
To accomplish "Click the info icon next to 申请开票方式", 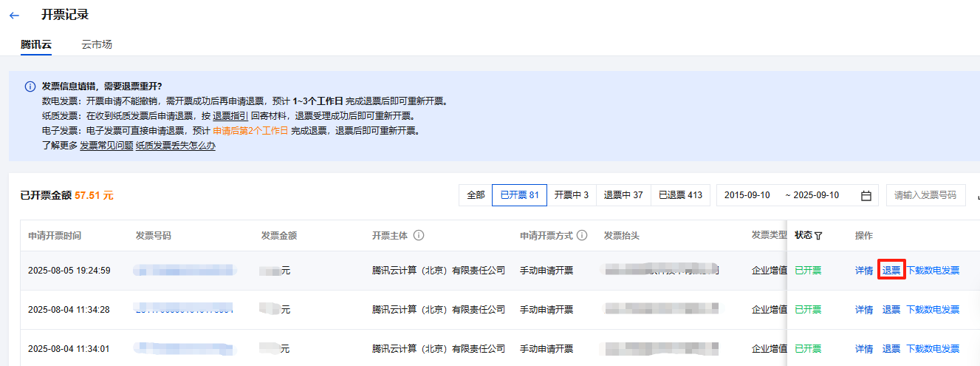I will pyautogui.click(x=582, y=236).
